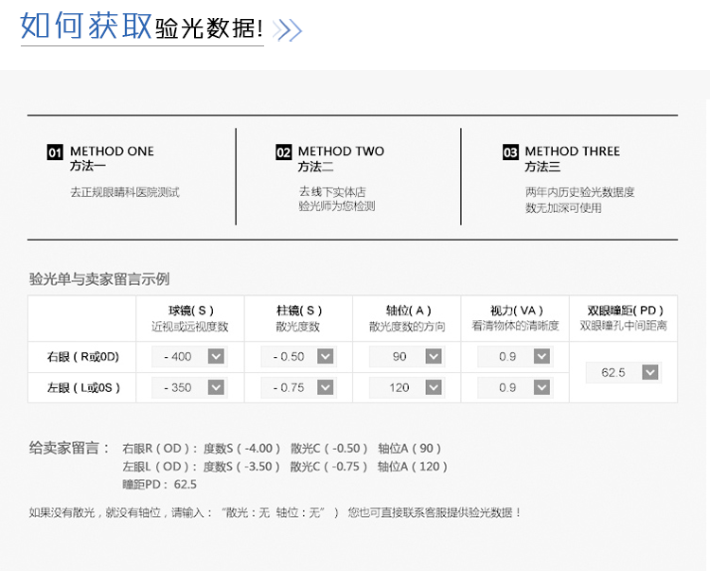Open left eye sphere dropdown showing -350

click(x=189, y=388)
